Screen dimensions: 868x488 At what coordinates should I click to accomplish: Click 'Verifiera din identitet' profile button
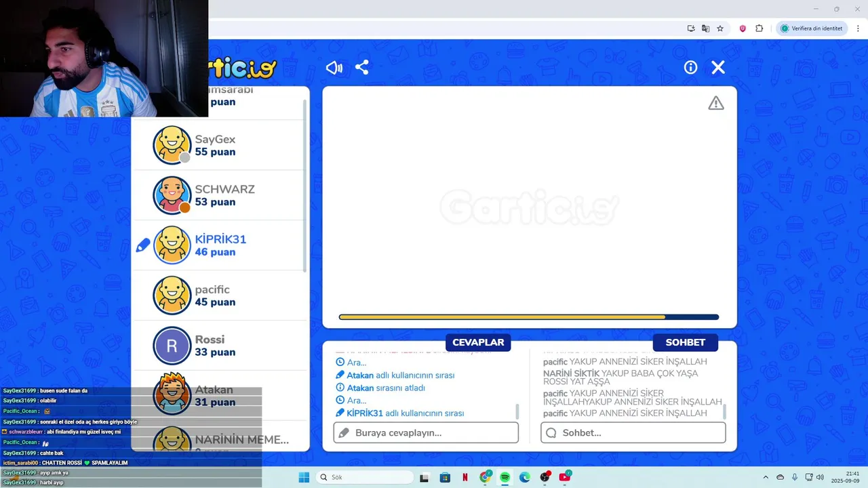[812, 28]
